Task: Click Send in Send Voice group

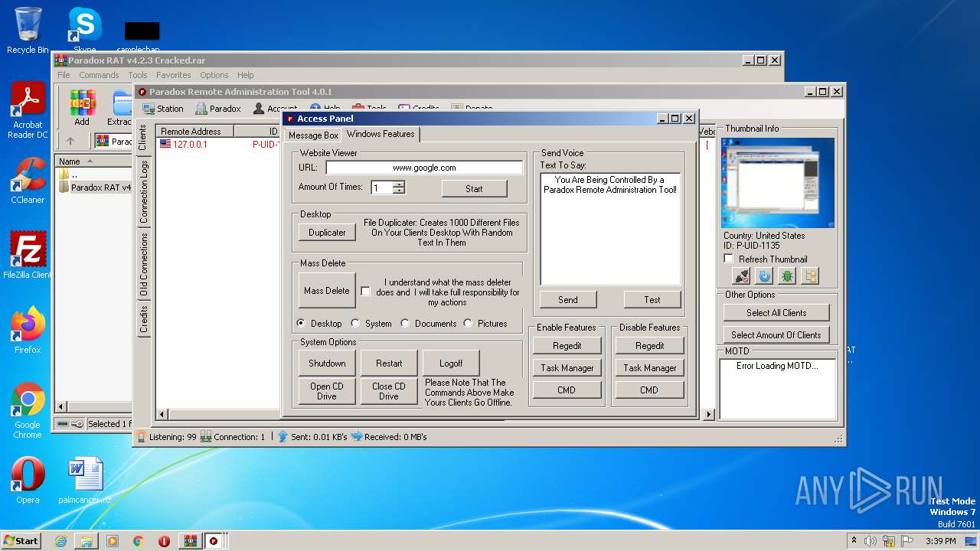Action: click(x=568, y=300)
